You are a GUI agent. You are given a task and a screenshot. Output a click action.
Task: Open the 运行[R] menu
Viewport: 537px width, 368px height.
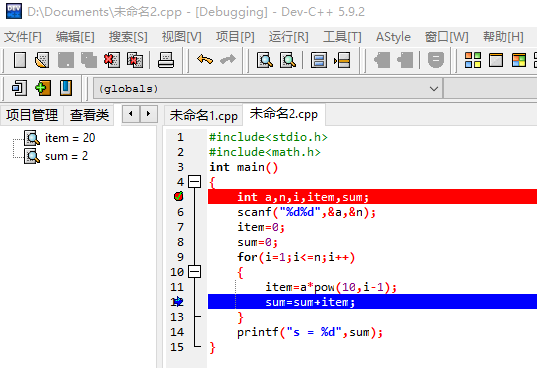click(288, 37)
